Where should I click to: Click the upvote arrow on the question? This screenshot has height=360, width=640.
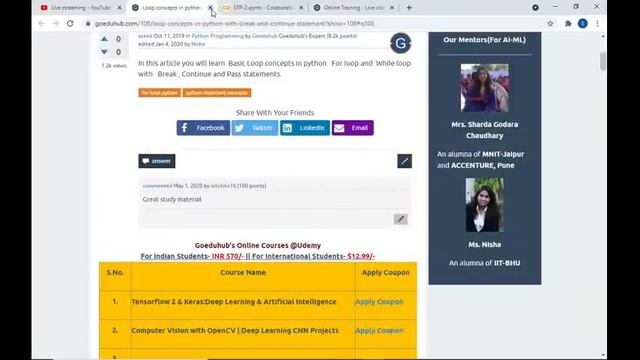click(104, 39)
